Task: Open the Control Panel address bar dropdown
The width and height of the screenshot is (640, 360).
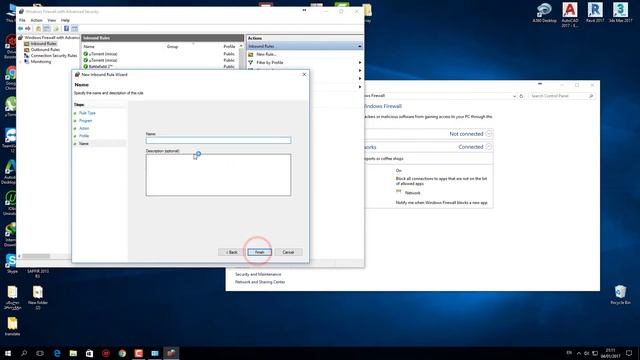Action: (x=514, y=96)
